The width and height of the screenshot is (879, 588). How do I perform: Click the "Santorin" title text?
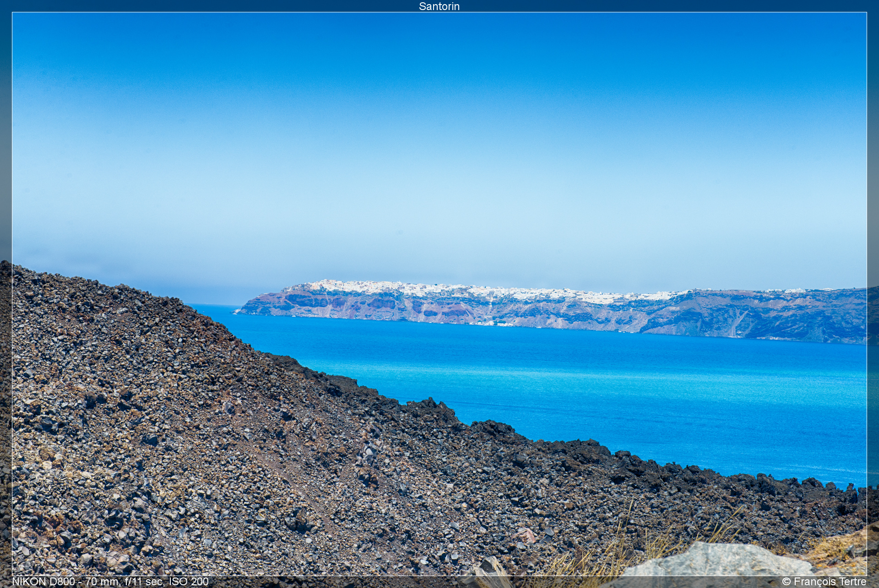click(x=439, y=6)
